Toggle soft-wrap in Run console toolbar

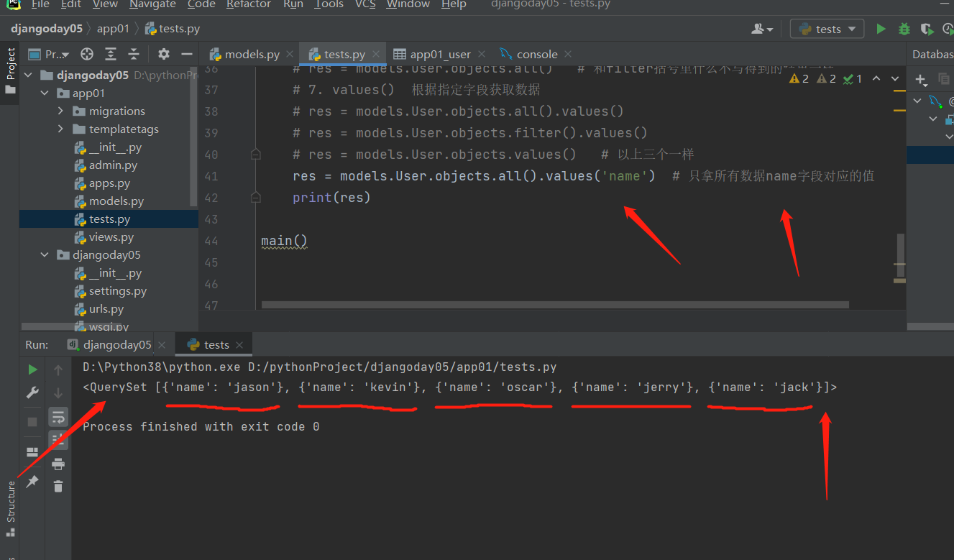coord(58,416)
